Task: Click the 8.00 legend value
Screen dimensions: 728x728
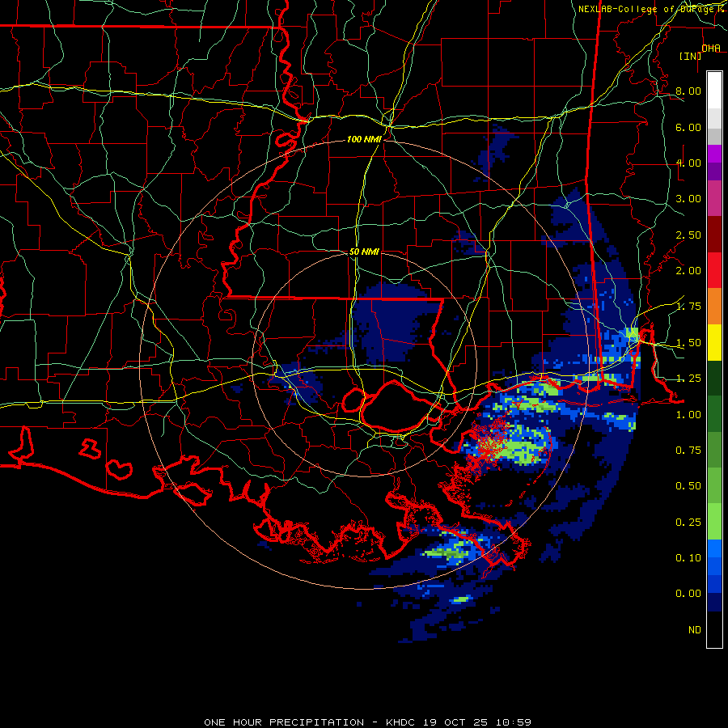Action: click(688, 91)
